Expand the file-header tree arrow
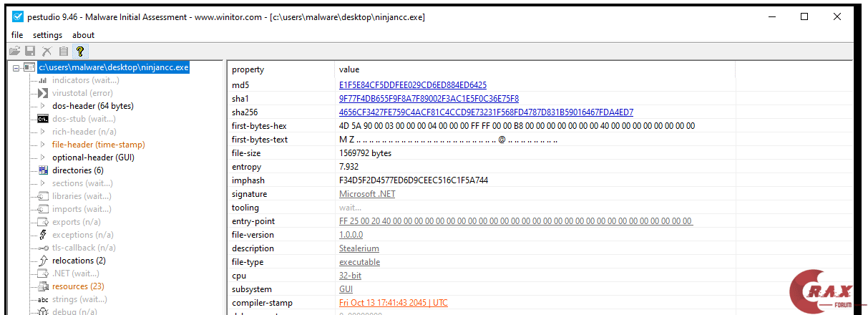Screen dimensions: 868x315 (43, 145)
